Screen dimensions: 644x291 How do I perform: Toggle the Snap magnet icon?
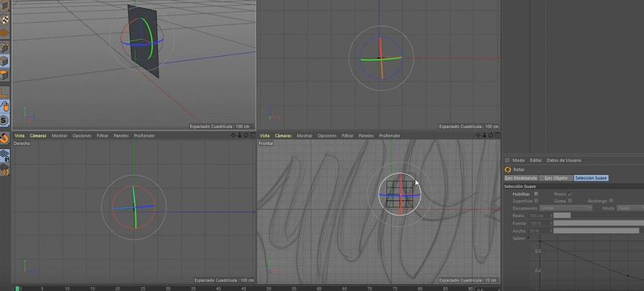click(5, 138)
